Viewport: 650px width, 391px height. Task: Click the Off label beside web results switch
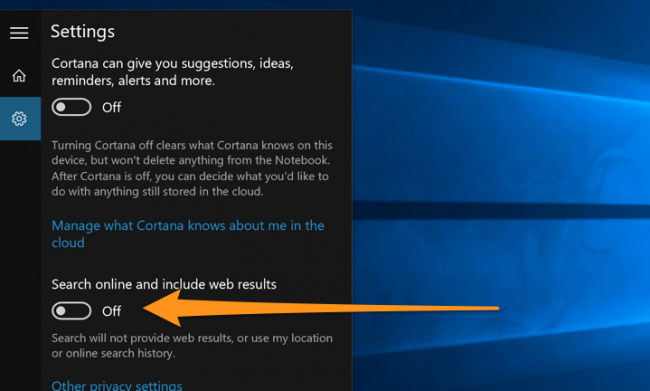coord(112,311)
